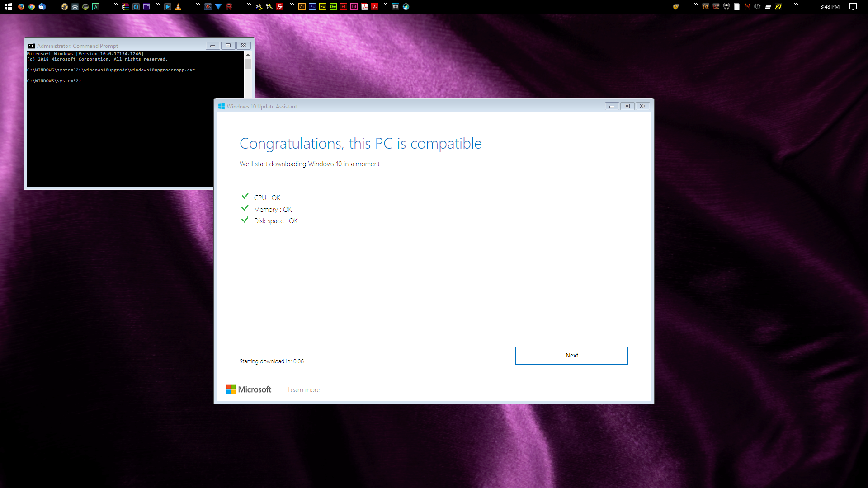This screenshot has height=488, width=868.
Task: Click the windows10upgraderapp.exe command line
Action: point(111,70)
